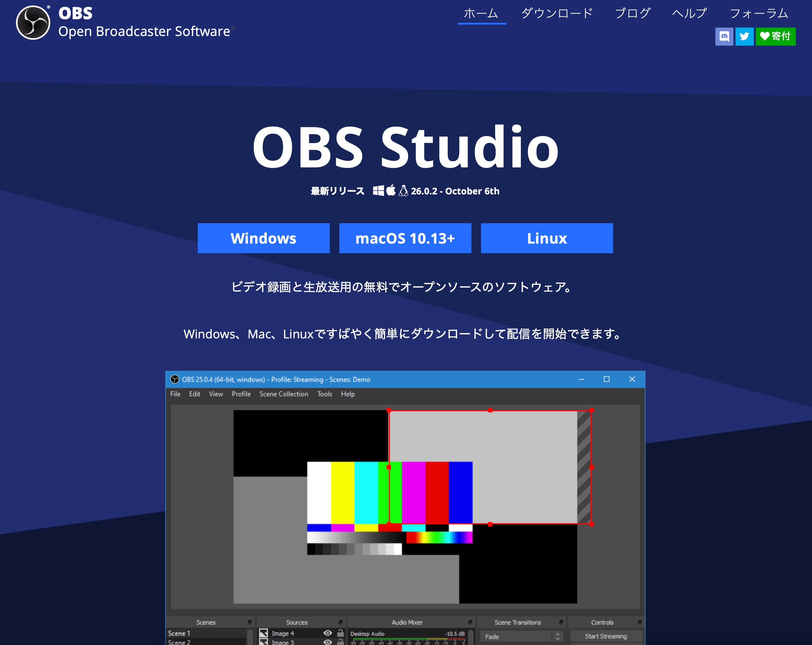Click the Desktop Audio level meter
Viewport: 812px width, 645px height.
[x=409, y=640]
